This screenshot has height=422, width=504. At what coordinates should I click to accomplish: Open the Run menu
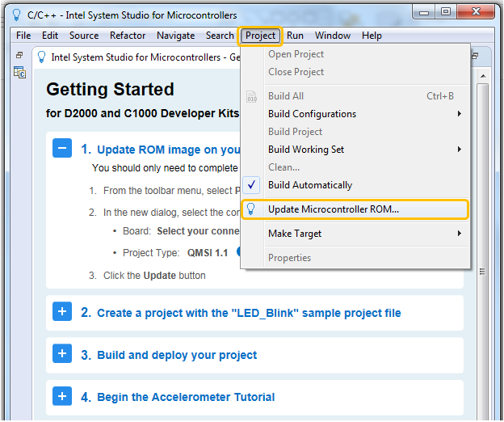pyautogui.click(x=295, y=36)
